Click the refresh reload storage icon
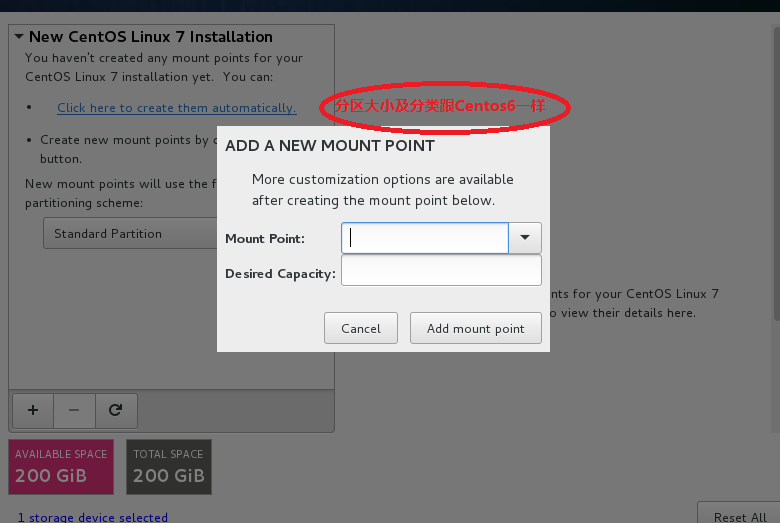Viewport: 780px width, 523px height. pos(116,411)
